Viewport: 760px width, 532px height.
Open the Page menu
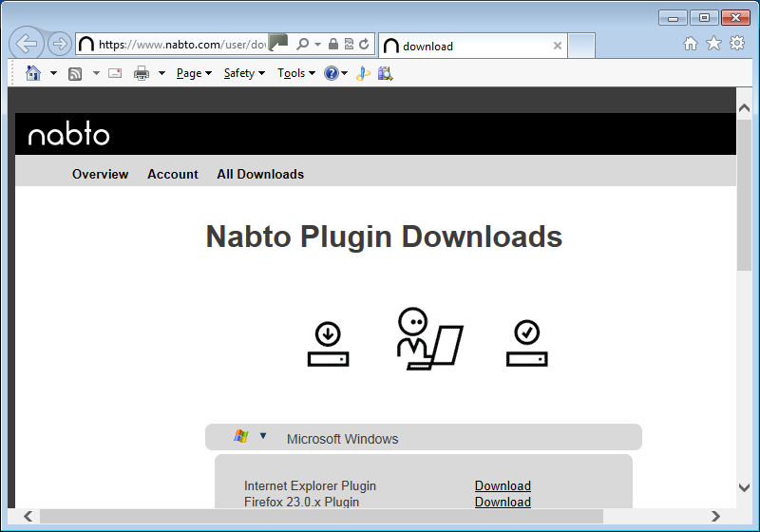[x=194, y=73]
